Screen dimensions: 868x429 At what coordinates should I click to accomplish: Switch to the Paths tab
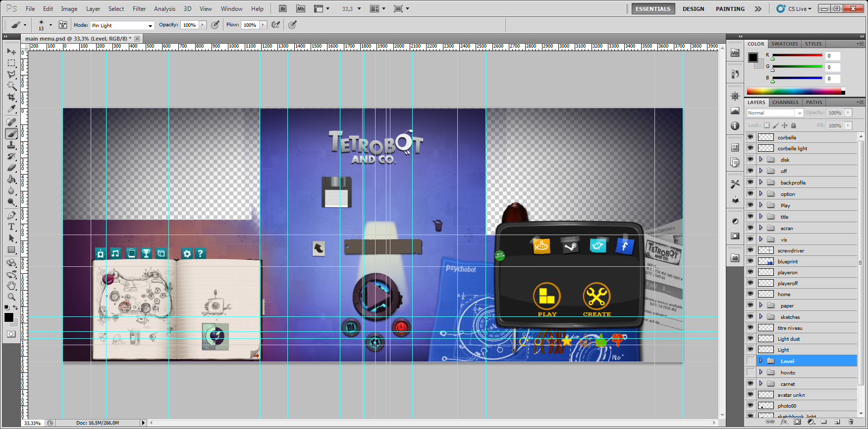click(x=814, y=102)
